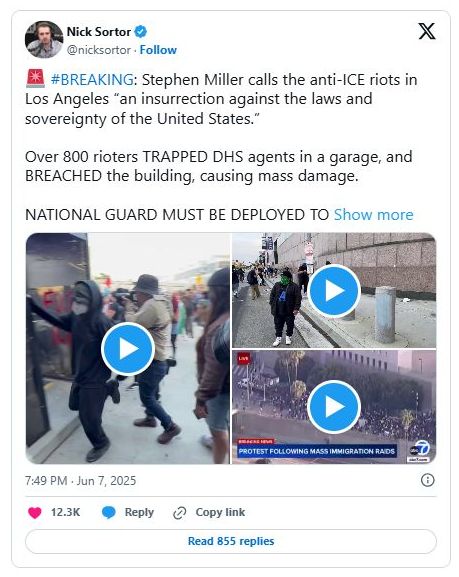Click the blue verified badge

coord(140,32)
